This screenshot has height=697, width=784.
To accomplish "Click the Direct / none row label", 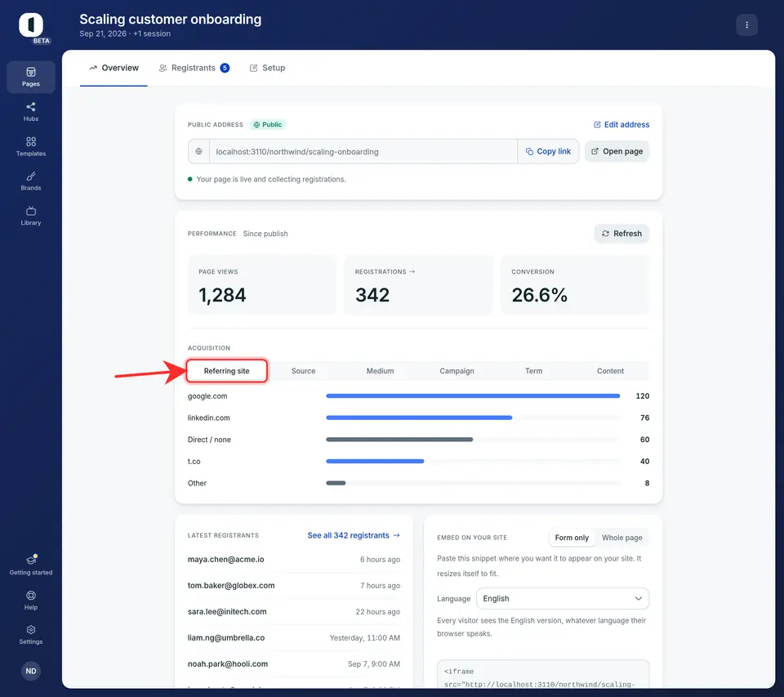I will click(209, 440).
